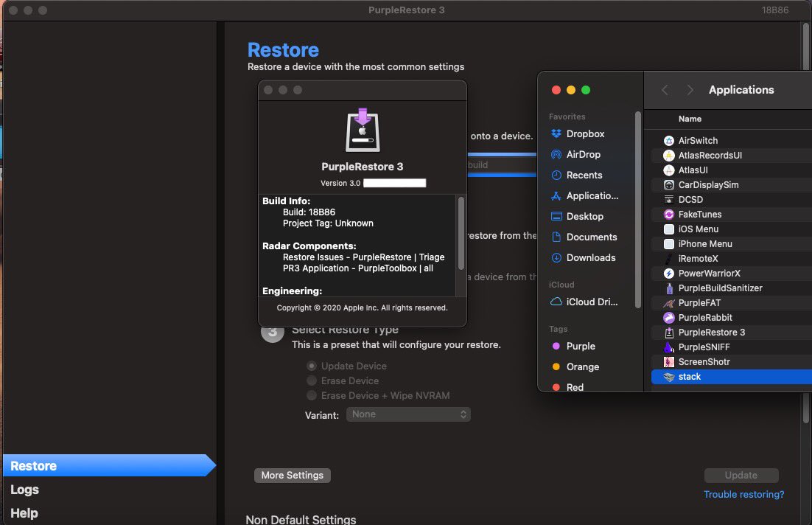This screenshot has height=525, width=812.
Task: Switch to the Logs sidebar tab
Action: 24,490
